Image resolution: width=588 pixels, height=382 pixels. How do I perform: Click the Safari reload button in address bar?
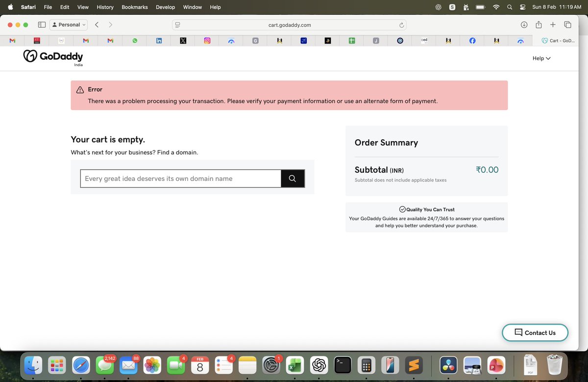401,25
